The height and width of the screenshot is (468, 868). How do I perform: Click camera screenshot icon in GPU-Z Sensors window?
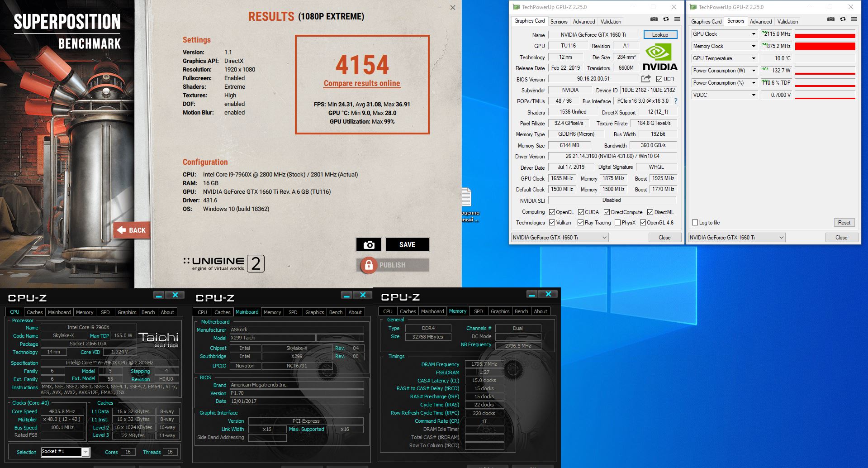830,19
